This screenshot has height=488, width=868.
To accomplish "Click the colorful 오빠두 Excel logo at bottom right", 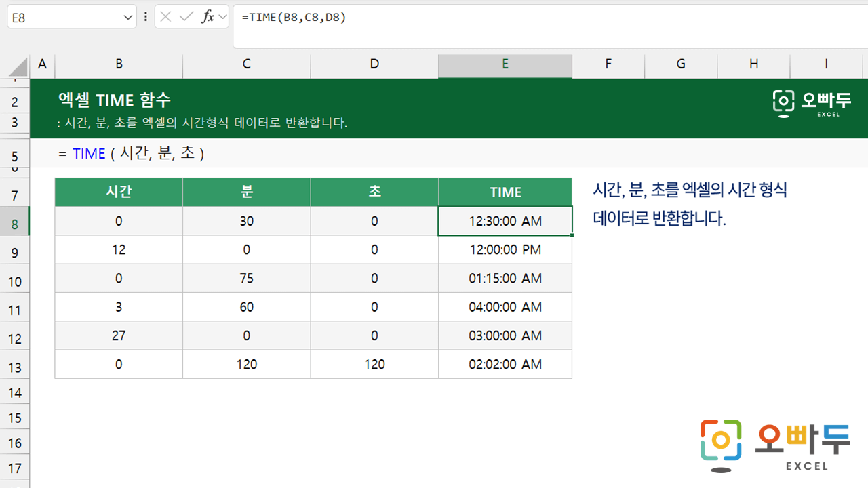I will (774, 445).
